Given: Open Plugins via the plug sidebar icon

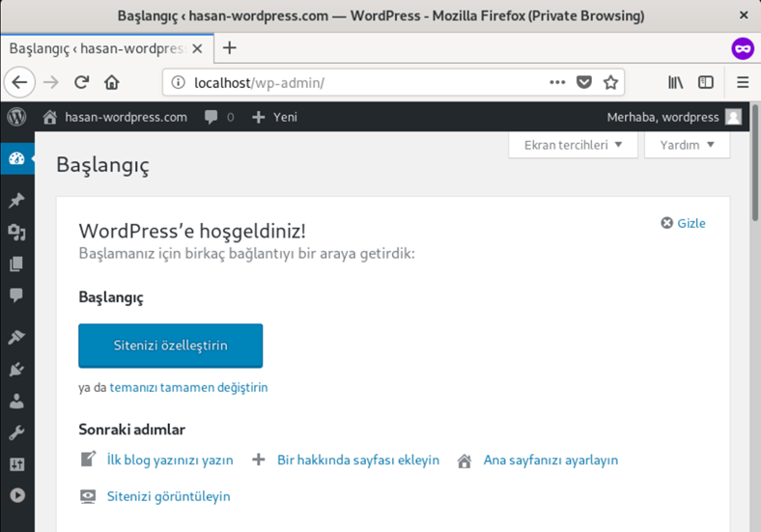Looking at the screenshot, I should click(17, 369).
